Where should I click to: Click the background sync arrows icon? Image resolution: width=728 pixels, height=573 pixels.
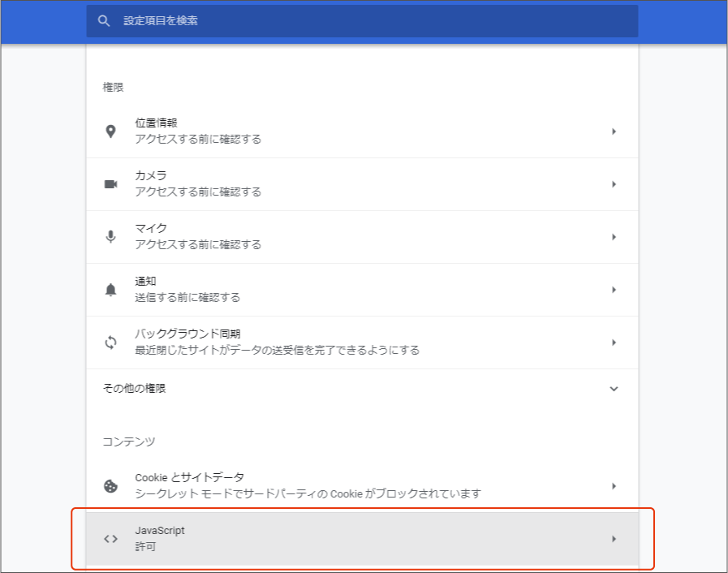point(110,343)
